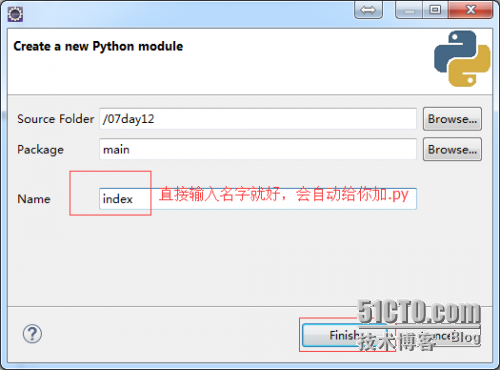The width and height of the screenshot is (500, 370).
Task: Click the double-arrow button in title bar
Action: click(368, 10)
